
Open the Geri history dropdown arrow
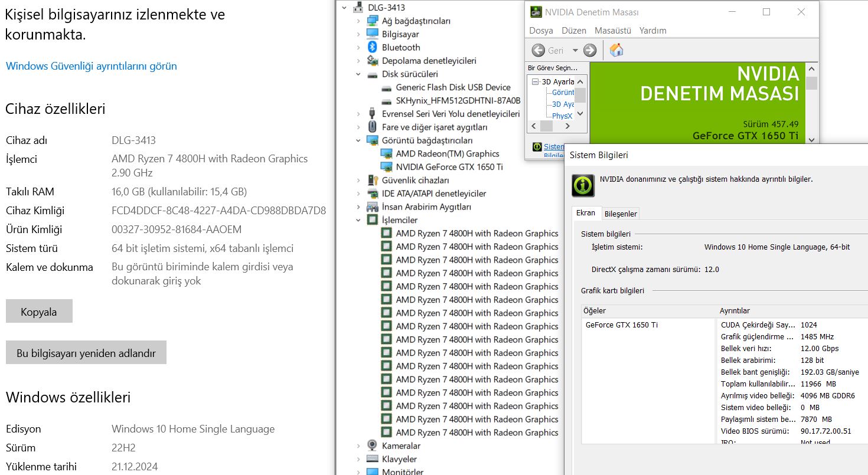[x=575, y=50]
